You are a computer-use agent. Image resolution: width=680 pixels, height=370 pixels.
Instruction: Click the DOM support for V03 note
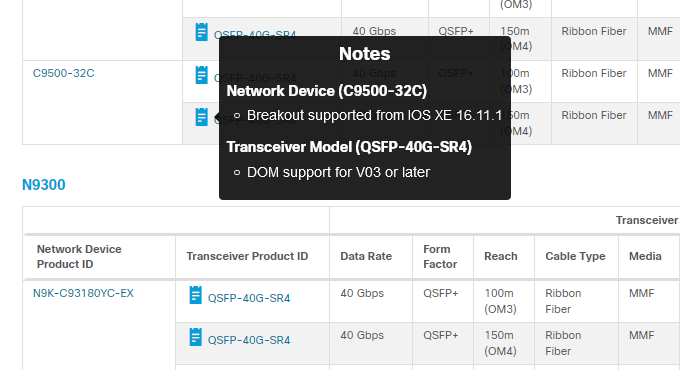pos(338,172)
